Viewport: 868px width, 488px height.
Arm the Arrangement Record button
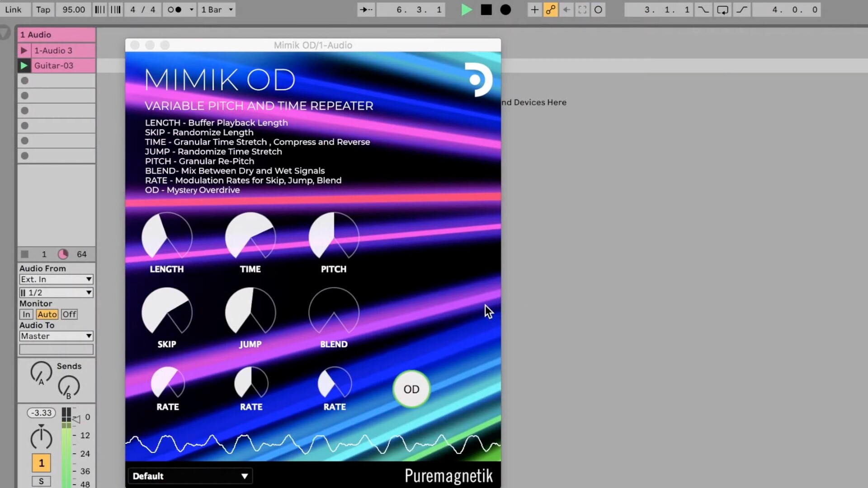point(505,9)
